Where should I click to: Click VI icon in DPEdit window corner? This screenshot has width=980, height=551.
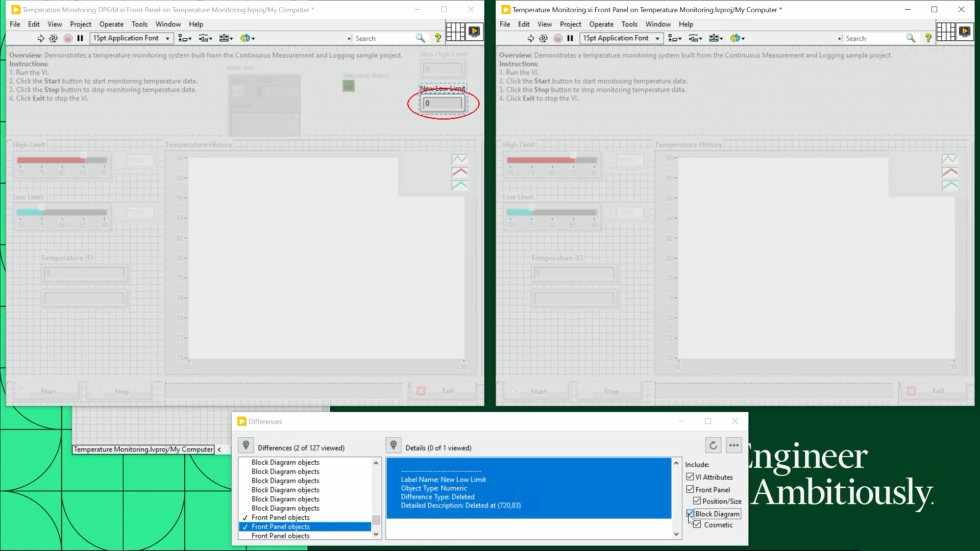tap(475, 32)
